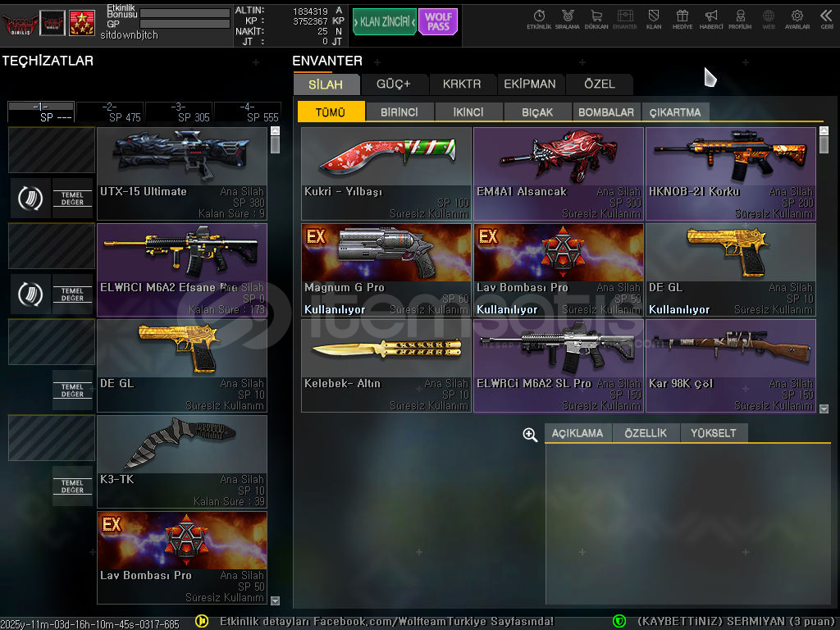
Task: Click equipment list scroll-down arrow
Action: coord(276,600)
